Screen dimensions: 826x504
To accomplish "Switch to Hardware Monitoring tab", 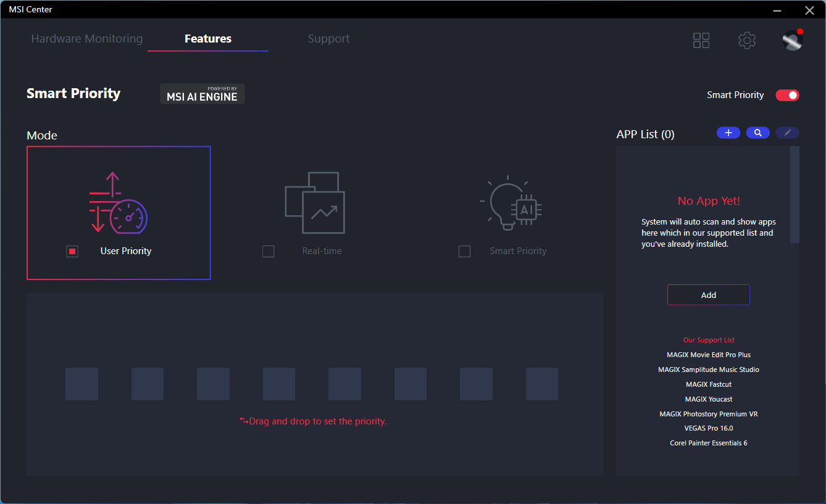I will pyautogui.click(x=87, y=39).
